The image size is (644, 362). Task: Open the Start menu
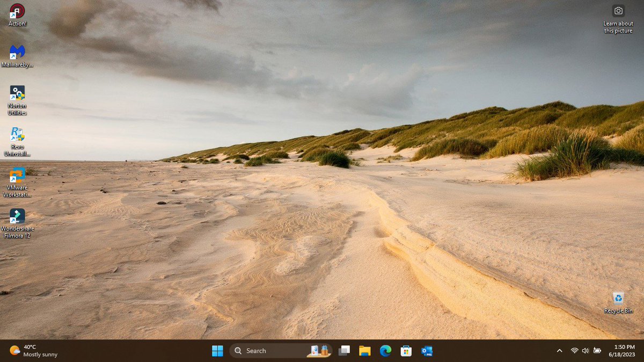[217, 350]
